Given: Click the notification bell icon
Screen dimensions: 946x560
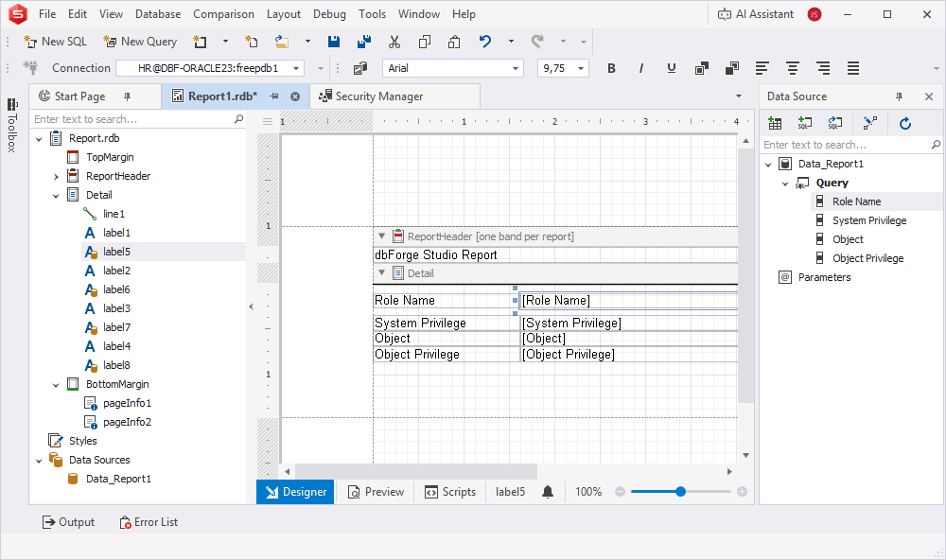Looking at the screenshot, I should 547,492.
